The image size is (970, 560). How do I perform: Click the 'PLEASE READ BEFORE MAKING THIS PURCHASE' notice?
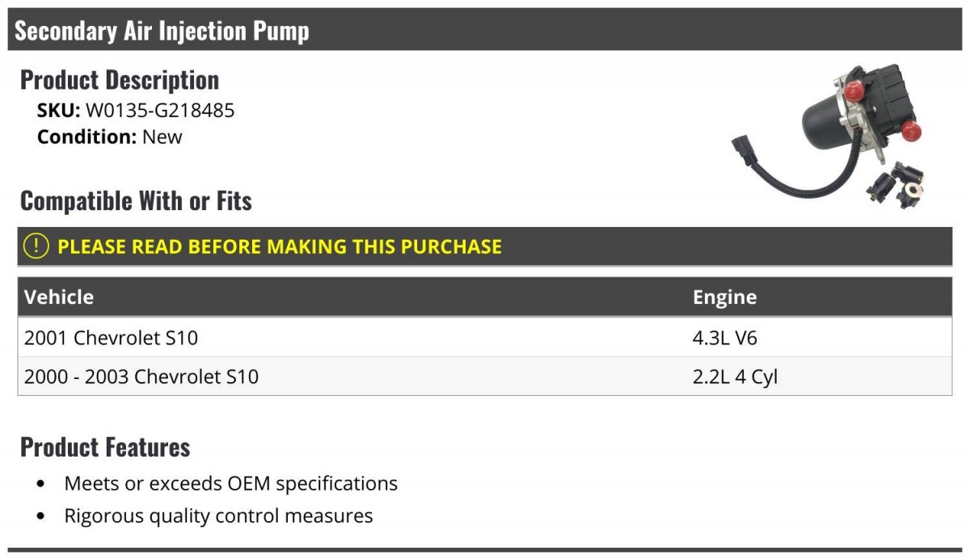pyautogui.click(x=280, y=246)
